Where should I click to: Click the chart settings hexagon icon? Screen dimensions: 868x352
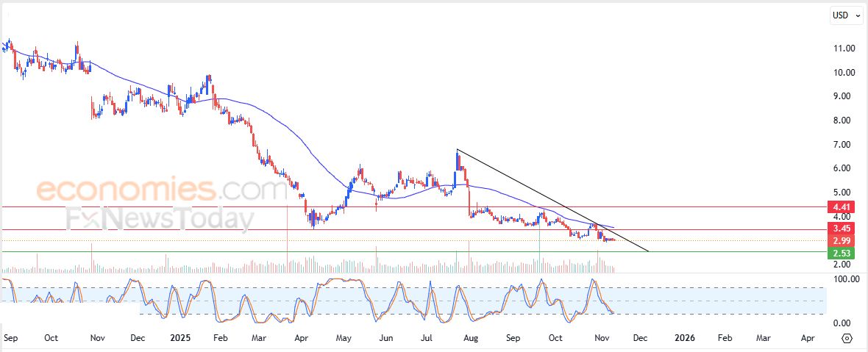pos(847,338)
